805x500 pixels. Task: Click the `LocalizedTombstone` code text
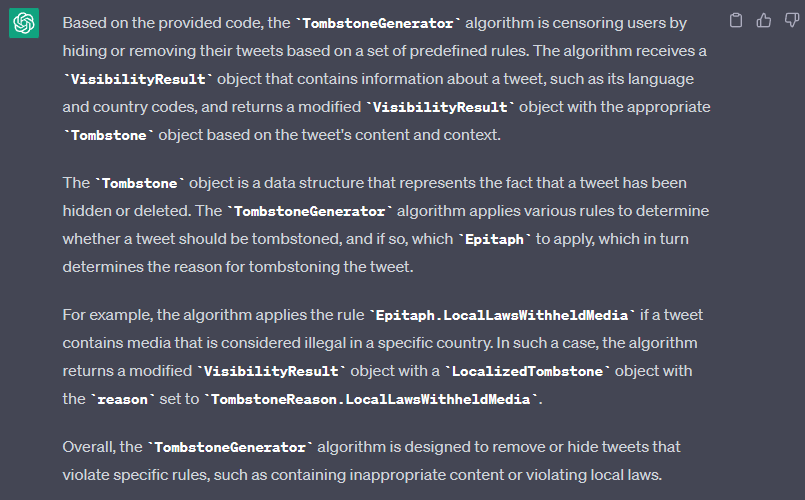click(529, 371)
